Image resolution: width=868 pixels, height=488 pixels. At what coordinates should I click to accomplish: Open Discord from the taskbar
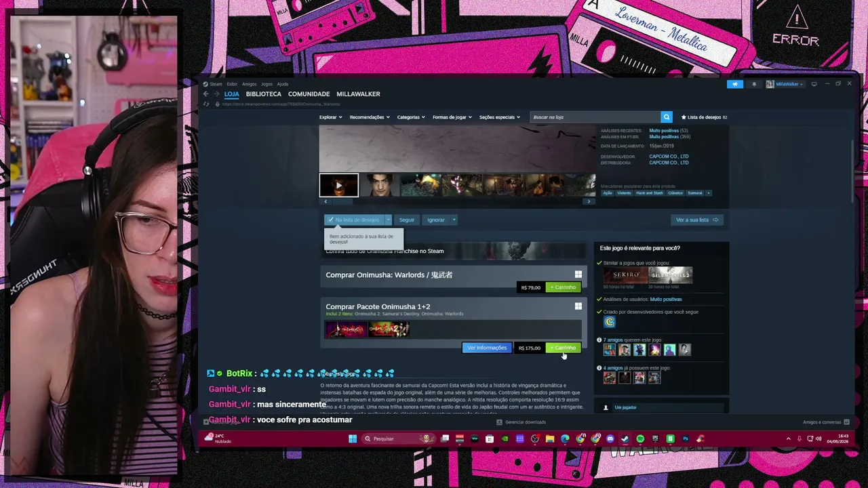(x=610, y=439)
